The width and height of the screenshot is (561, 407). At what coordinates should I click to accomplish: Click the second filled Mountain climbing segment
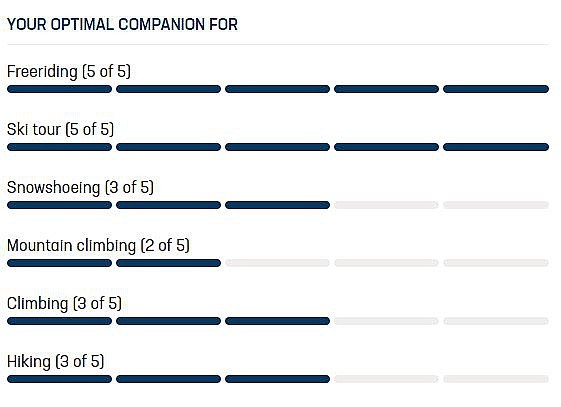click(169, 263)
